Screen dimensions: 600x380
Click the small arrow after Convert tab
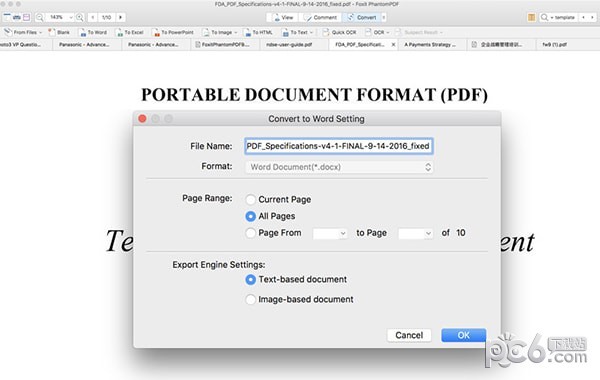[384, 17]
